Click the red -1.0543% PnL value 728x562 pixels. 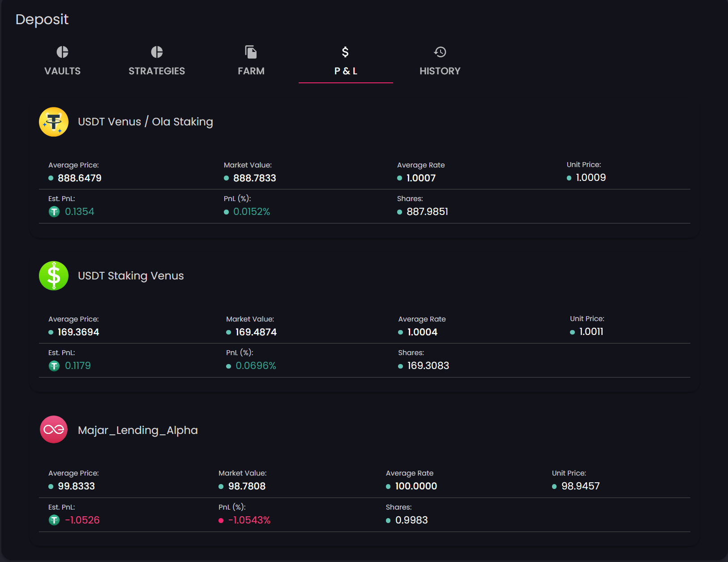pyautogui.click(x=249, y=520)
